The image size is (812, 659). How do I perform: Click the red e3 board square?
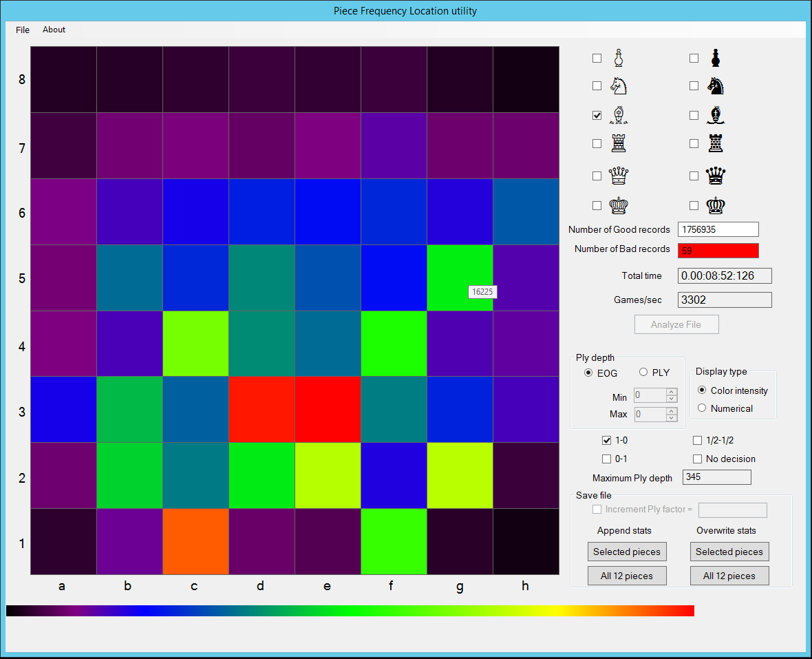(328, 409)
